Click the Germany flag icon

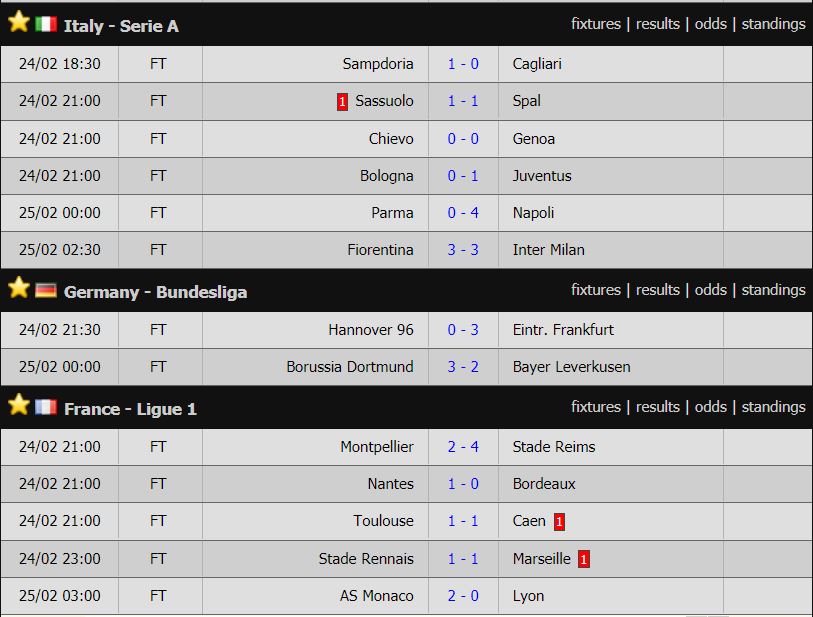pos(46,290)
